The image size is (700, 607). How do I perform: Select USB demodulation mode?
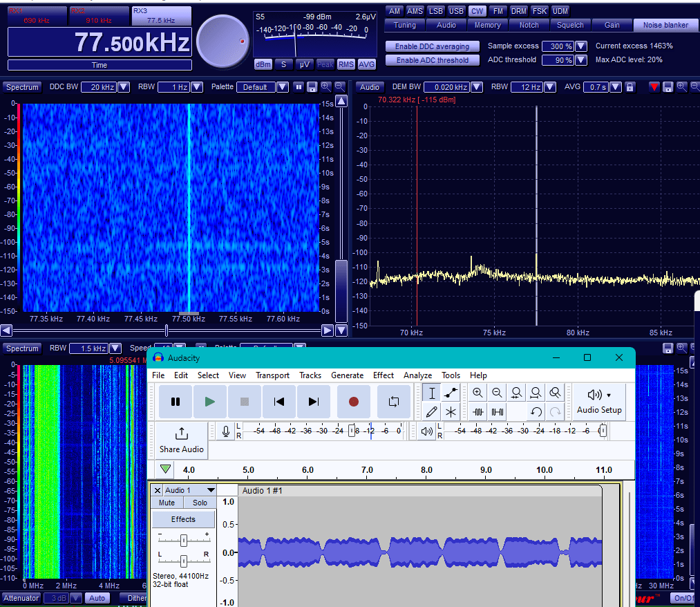[456, 11]
